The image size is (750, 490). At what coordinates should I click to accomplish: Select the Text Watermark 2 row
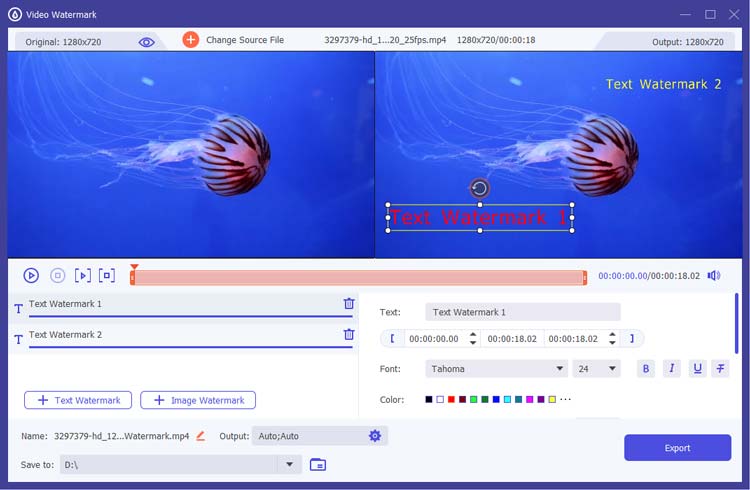(184, 338)
